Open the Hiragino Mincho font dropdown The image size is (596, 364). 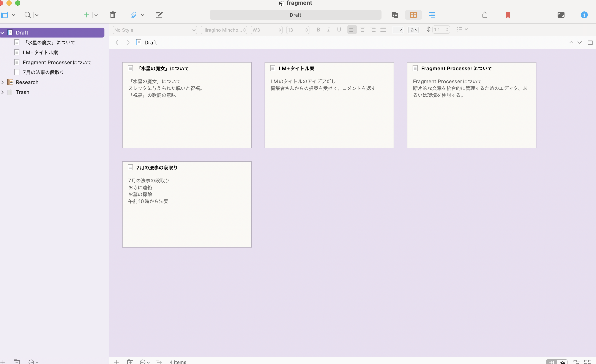click(224, 30)
